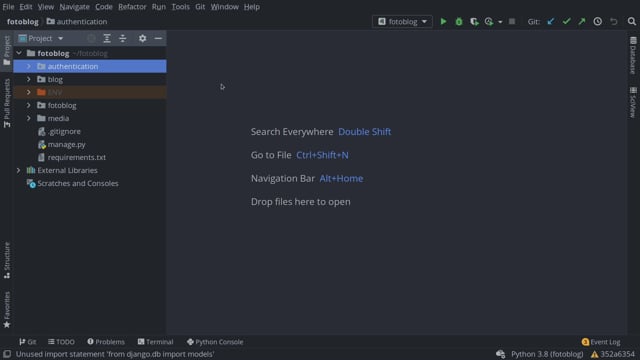640x360 pixels.
Task: Open the TODO tool tab
Action: (x=61, y=342)
